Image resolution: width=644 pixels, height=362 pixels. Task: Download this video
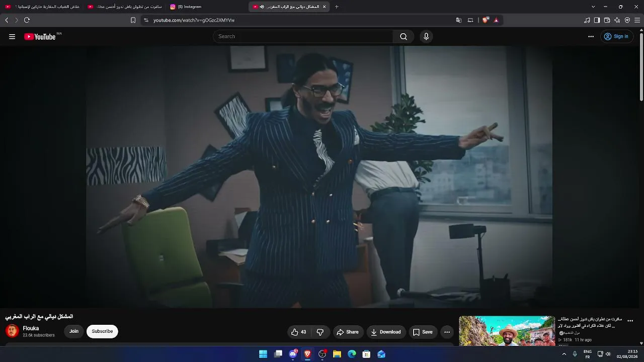tap(386, 332)
